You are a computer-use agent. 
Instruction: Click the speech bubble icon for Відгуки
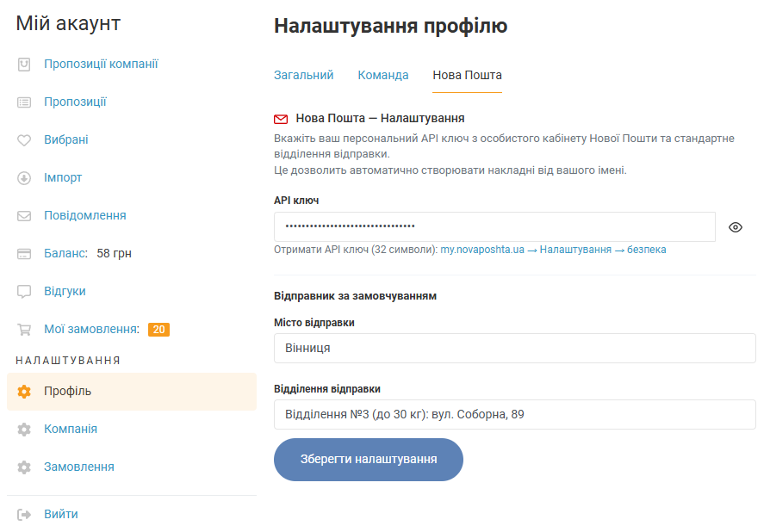[x=24, y=292]
